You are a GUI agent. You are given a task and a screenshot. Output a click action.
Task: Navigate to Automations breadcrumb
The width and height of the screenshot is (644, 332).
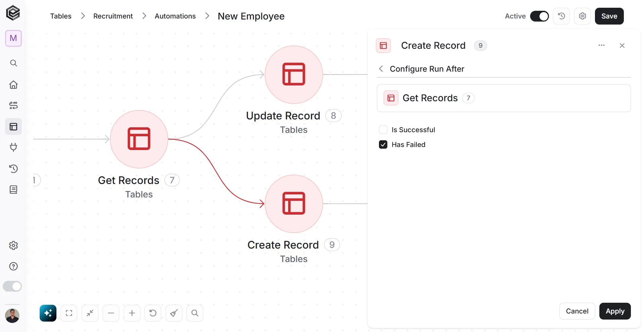(175, 16)
